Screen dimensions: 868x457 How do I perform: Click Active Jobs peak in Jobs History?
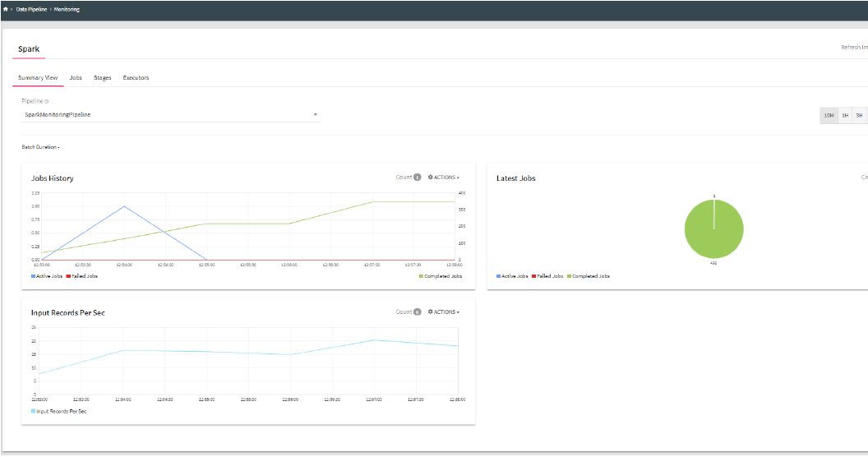[x=125, y=206]
